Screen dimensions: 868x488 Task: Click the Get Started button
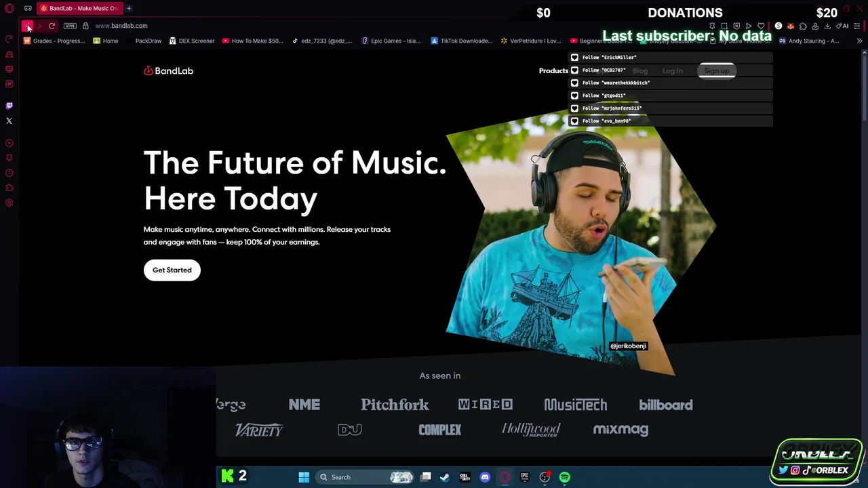(x=172, y=270)
